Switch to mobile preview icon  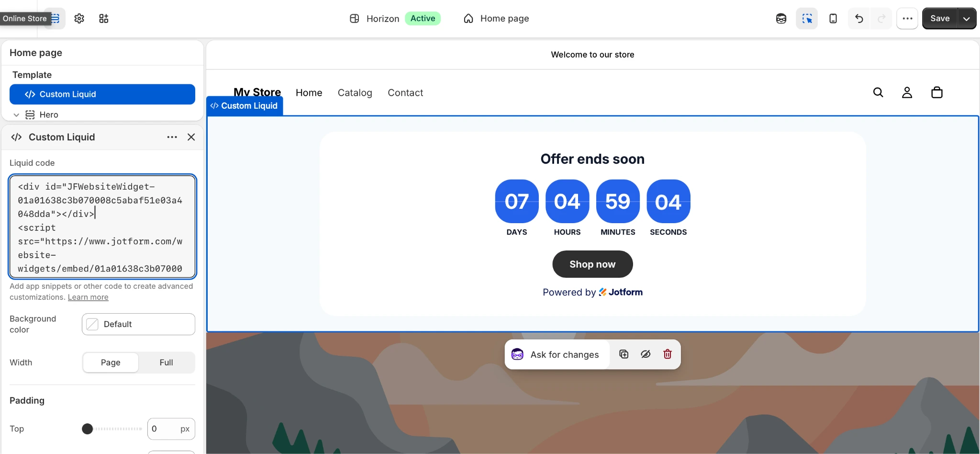tap(833, 19)
